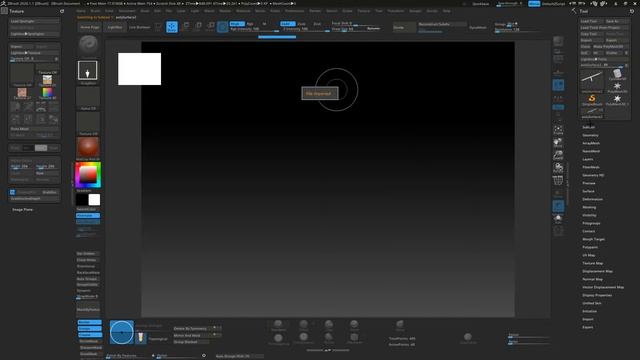This screenshot has height=360, width=640.
Task: Select the SimpleBrush tool thumbnail
Action: [x=592, y=100]
